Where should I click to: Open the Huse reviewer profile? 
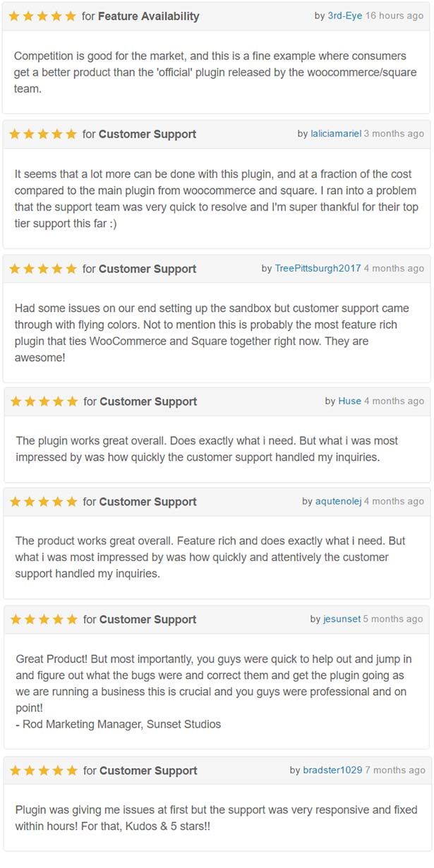pyautogui.click(x=349, y=401)
